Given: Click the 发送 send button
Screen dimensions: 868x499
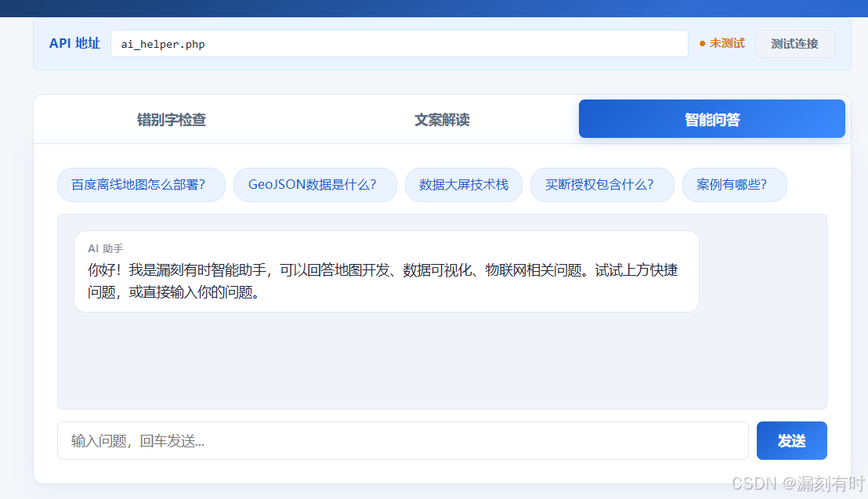Looking at the screenshot, I should click(791, 441).
